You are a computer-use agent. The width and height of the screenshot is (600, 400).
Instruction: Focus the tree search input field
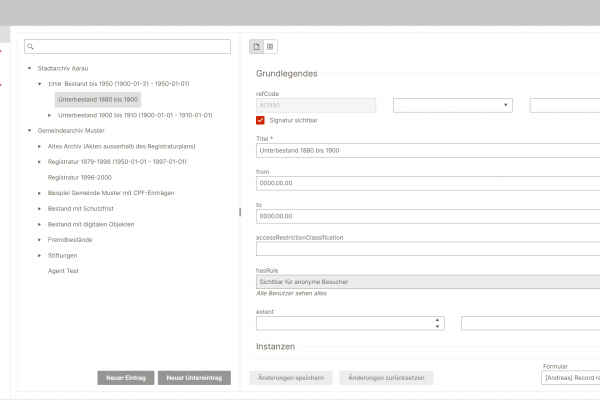[x=127, y=47]
